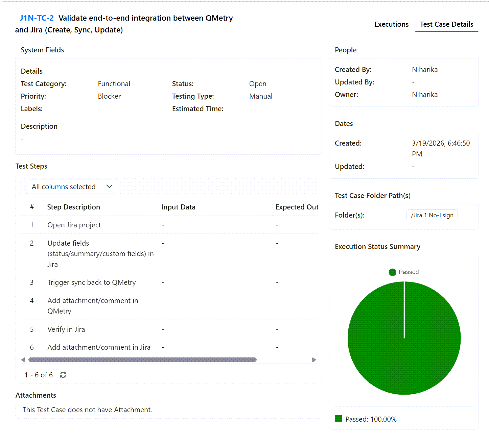Select the step row Open Jira project
489x448 pixels.
point(74,225)
